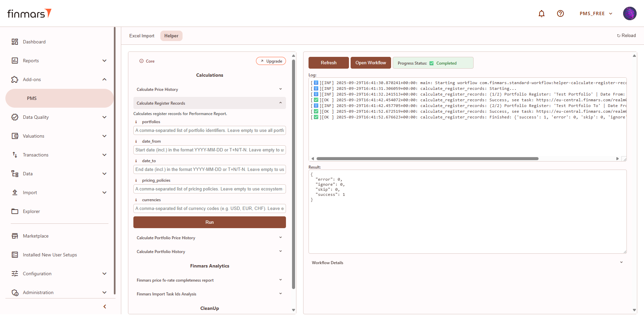Viewport: 644px width, 321px height.
Task: Expand the Workflow Details section
Action: point(621,262)
